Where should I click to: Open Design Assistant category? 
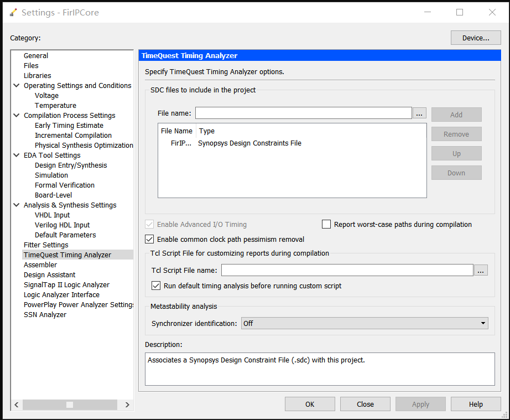[49, 275]
